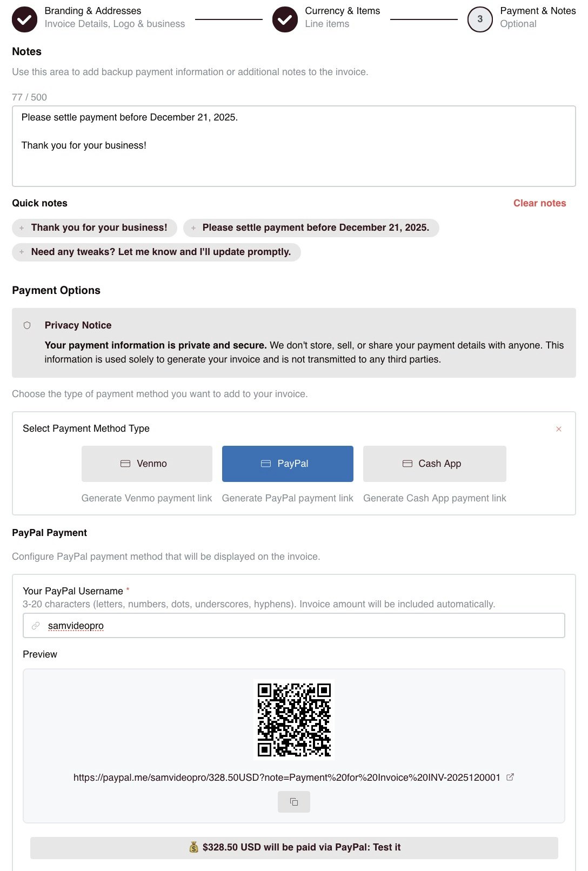Click the card icon on the Cash App button
The height and width of the screenshot is (871, 588).
tap(407, 463)
